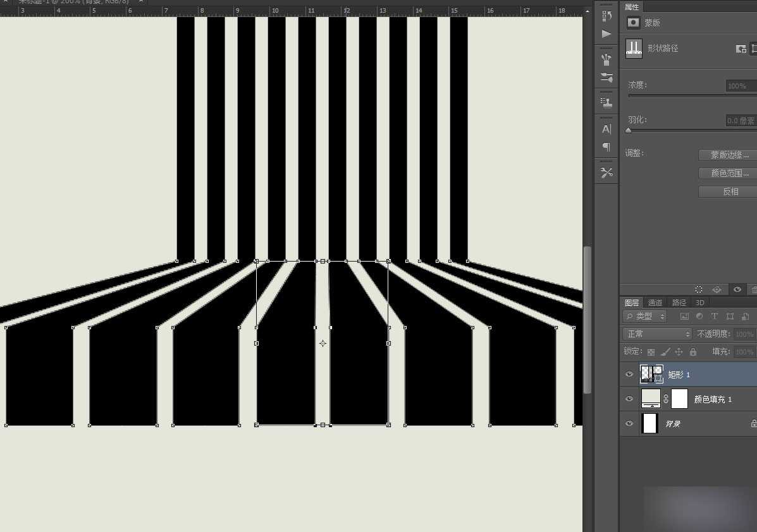Image resolution: width=757 pixels, height=532 pixels.
Task: Click the 不透明度 opacity value field
Action: pyautogui.click(x=745, y=334)
